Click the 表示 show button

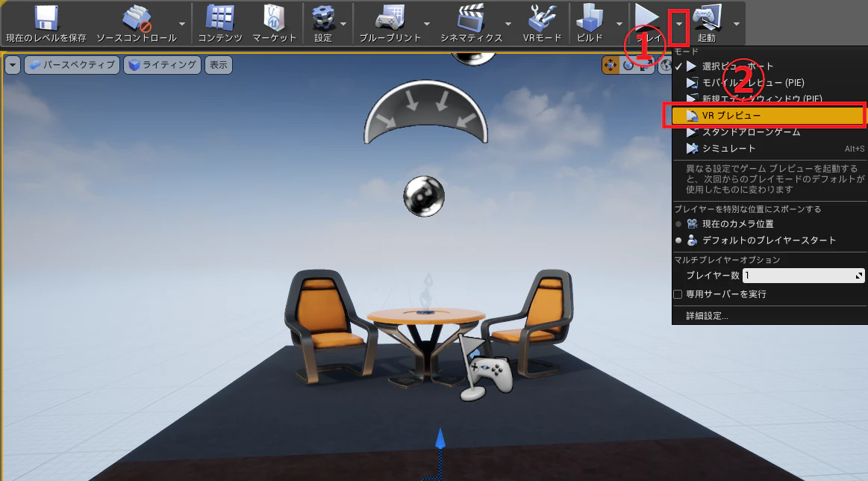click(219, 65)
